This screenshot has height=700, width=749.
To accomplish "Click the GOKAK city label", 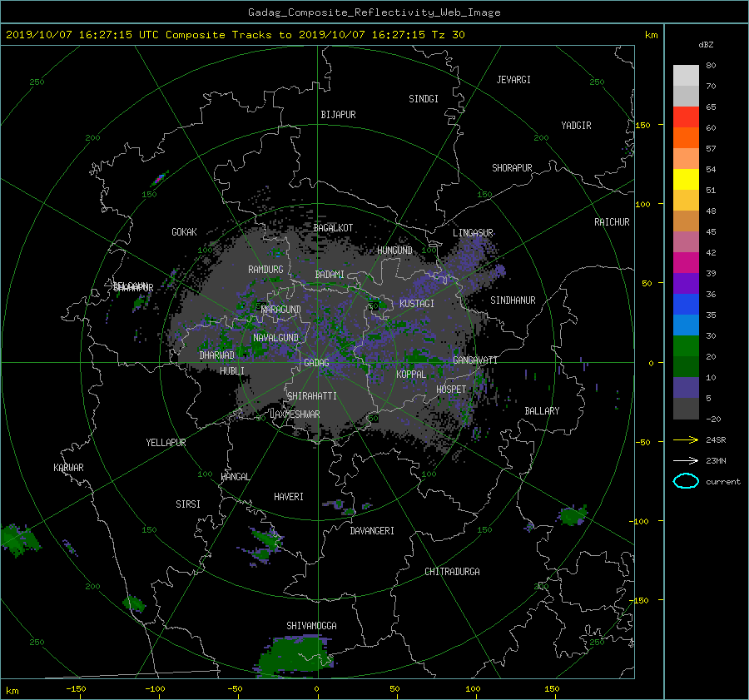I will [185, 232].
